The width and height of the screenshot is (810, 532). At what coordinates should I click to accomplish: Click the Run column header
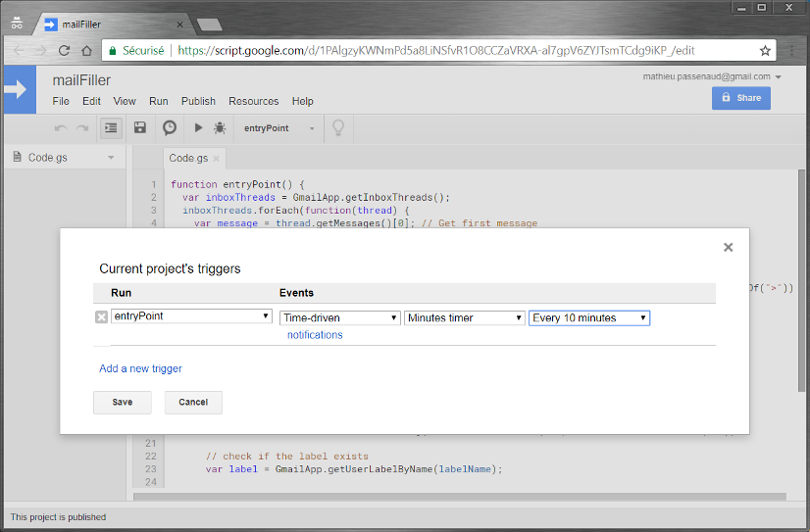[121, 293]
